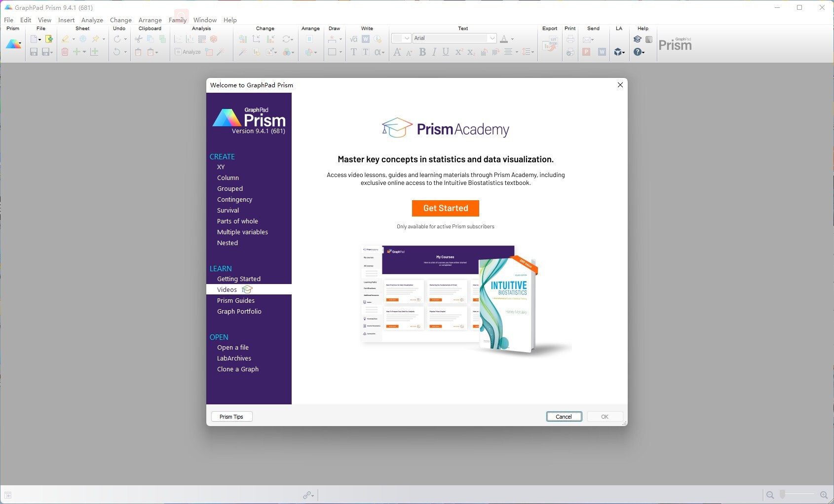Toggle Italic text formatting
Image resolution: width=834 pixels, height=504 pixels.
[x=434, y=52]
